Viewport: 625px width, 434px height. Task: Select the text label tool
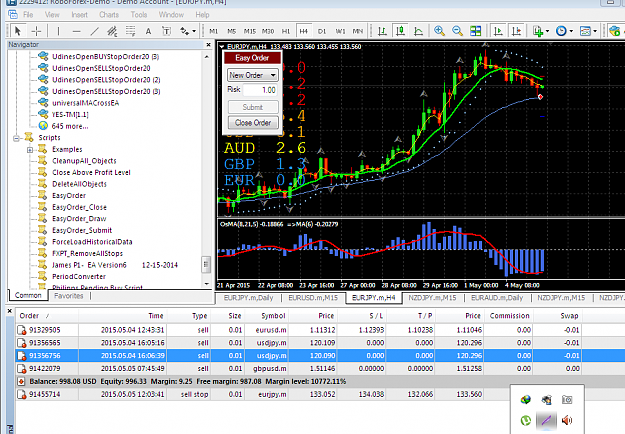point(166,31)
